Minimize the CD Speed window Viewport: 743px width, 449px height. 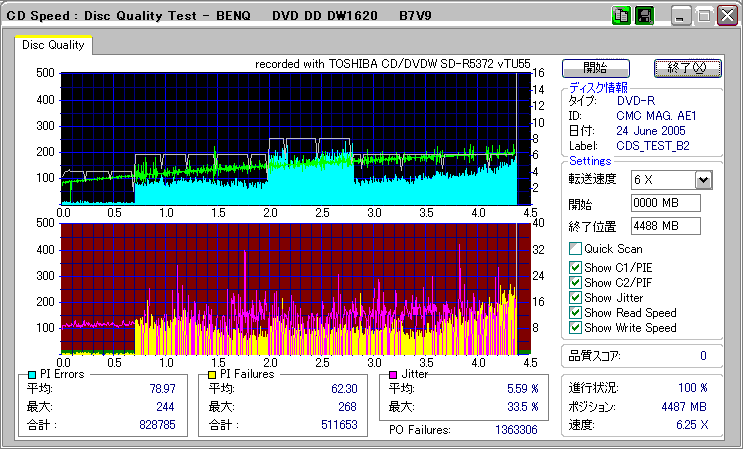coord(681,17)
